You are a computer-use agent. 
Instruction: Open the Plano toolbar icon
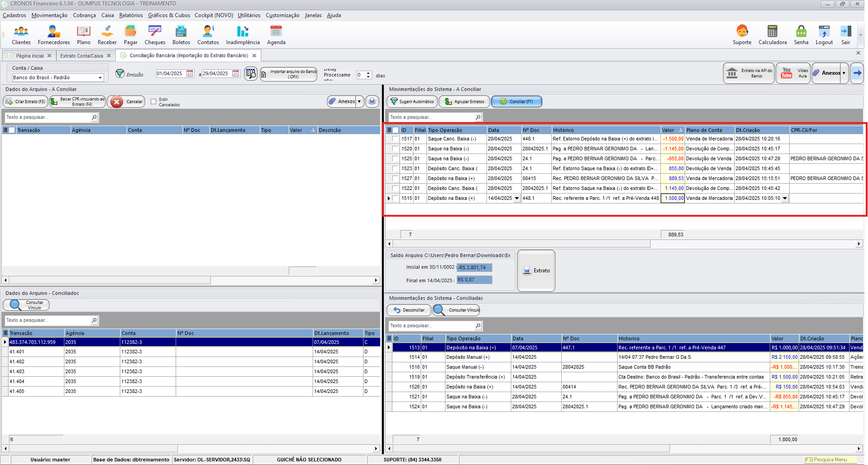84,35
